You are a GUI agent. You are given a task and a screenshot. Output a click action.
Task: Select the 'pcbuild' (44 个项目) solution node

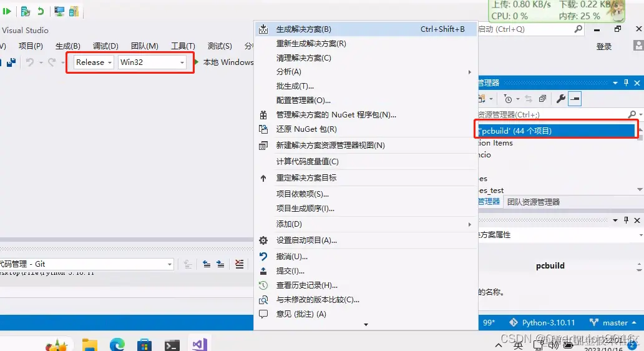pyautogui.click(x=557, y=131)
